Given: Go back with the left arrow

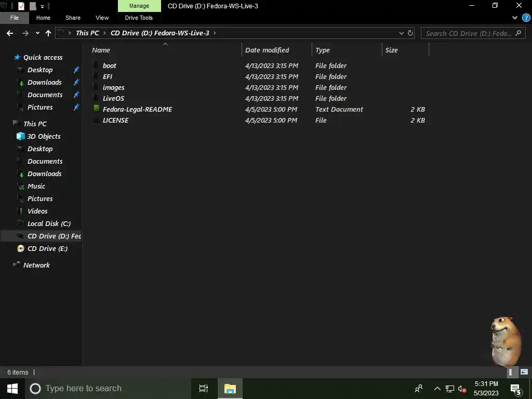Looking at the screenshot, I should coord(10,33).
